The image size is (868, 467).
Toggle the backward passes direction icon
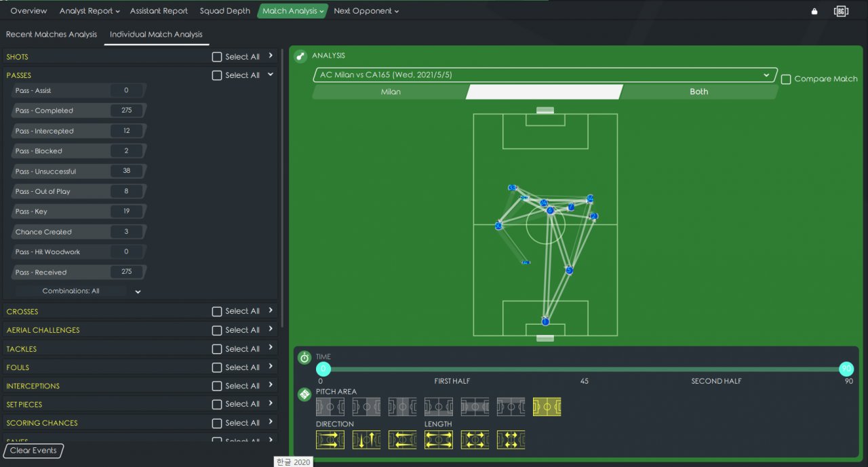click(402, 440)
